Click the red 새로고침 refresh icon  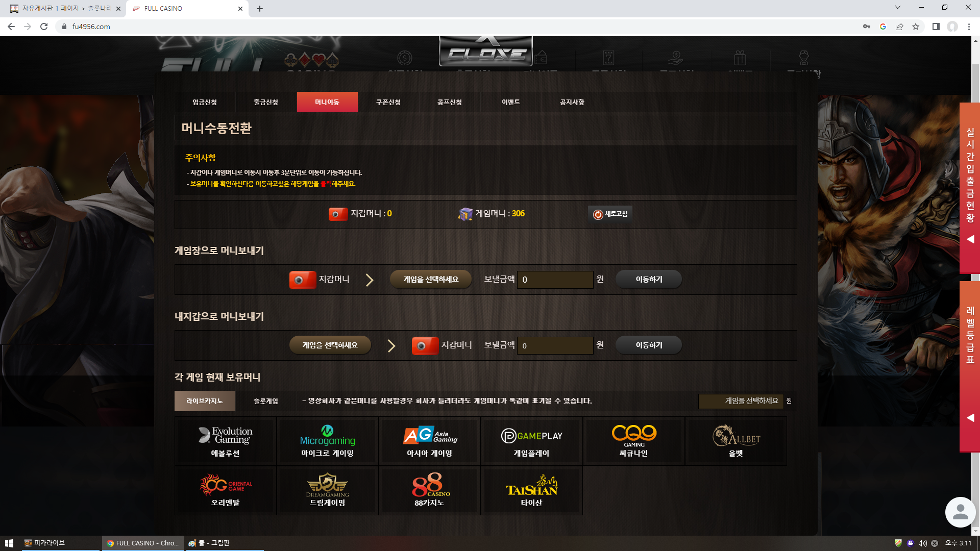coord(598,214)
